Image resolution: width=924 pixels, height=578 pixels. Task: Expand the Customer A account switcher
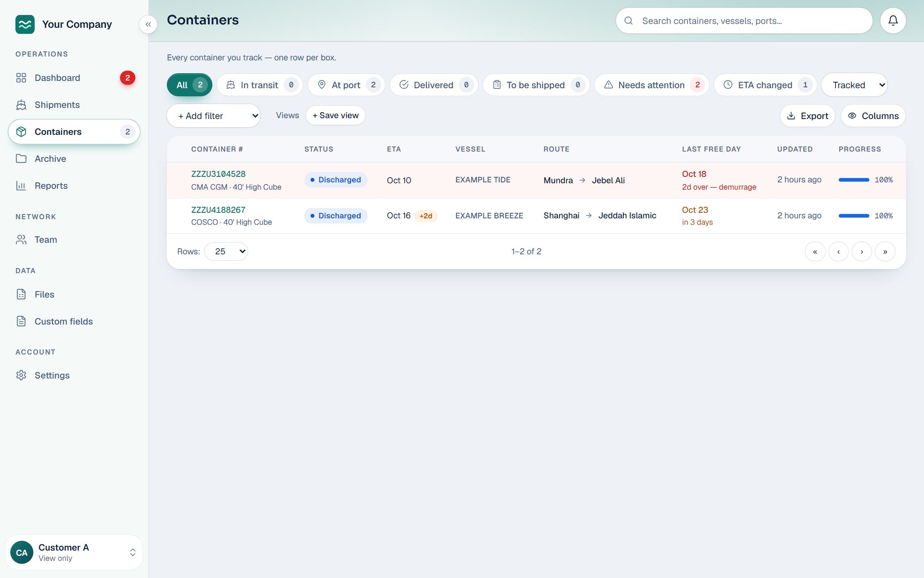74,552
